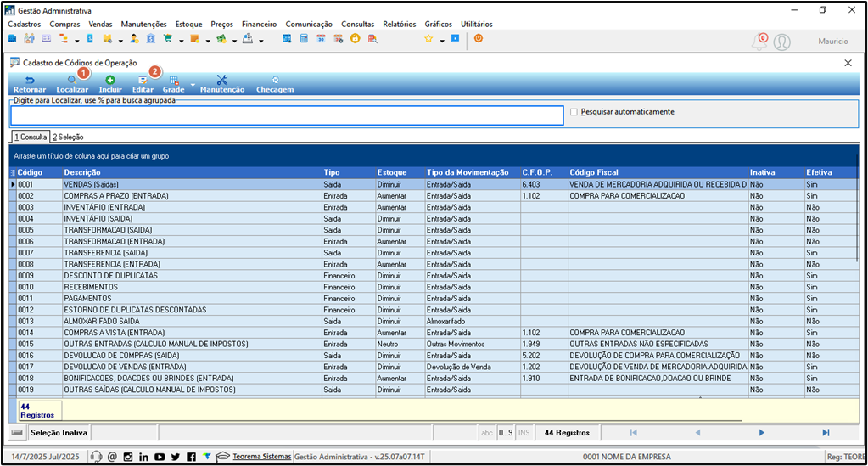Screen dimensions: 868x466
Task: Open the notifications bell icon
Action: coord(759,42)
